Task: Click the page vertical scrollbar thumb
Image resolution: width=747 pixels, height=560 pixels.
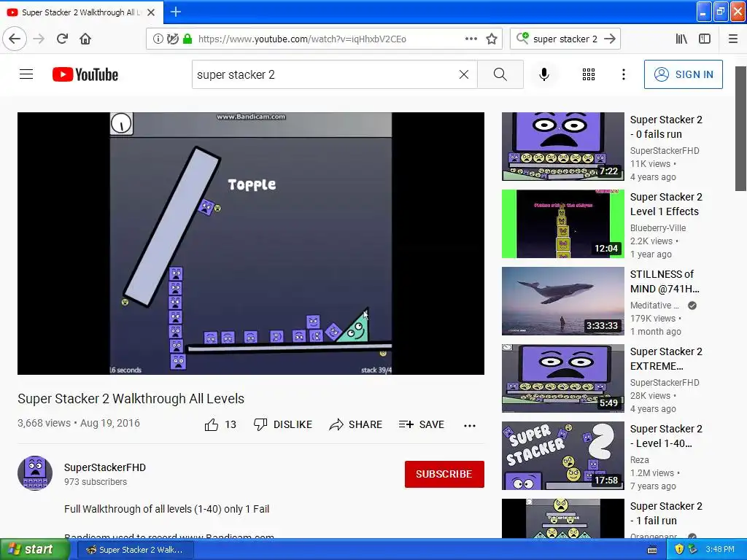Action: (x=740, y=128)
